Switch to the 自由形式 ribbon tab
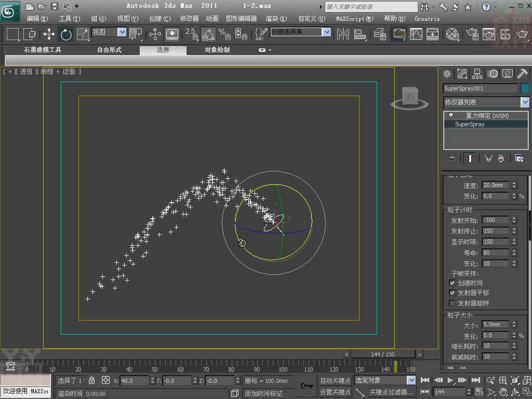The height and width of the screenshot is (399, 532). click(x=109, y=50)
